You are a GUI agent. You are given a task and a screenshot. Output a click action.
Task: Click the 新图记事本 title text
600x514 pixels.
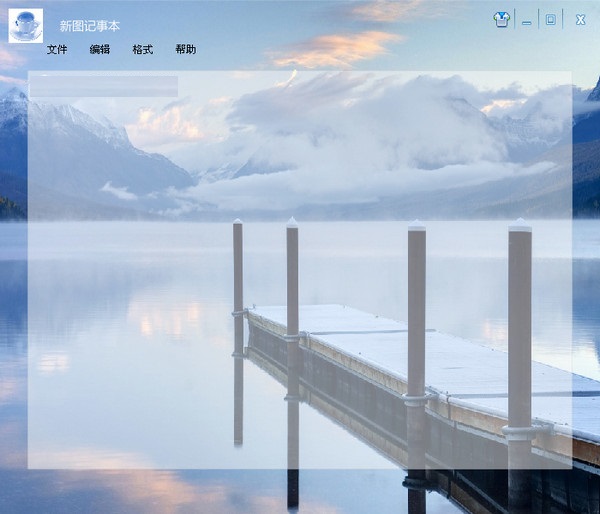click(90, 26)
